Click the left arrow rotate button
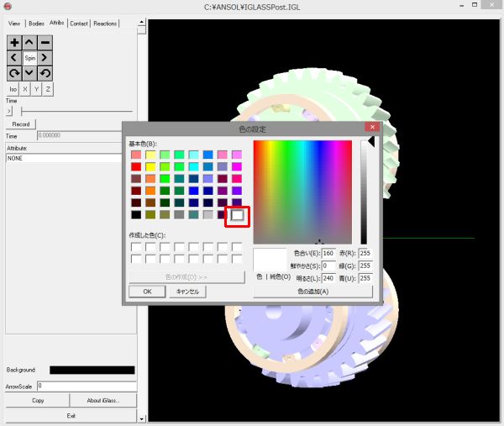This screenshot has height=426, width=504. click(x=14, y=58)
